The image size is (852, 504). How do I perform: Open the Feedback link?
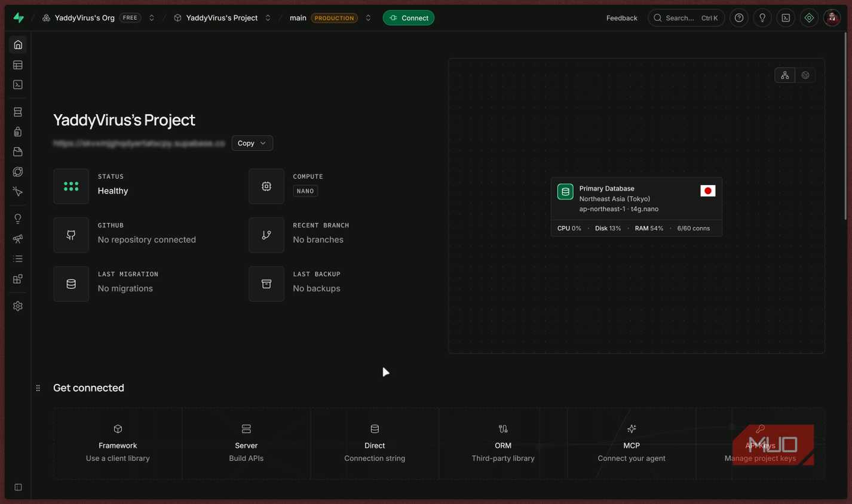(621, 18)
